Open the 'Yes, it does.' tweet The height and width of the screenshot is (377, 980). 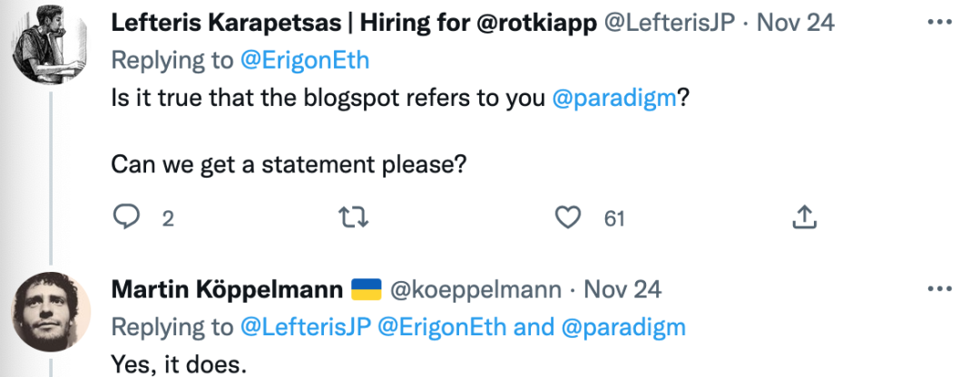178,363
